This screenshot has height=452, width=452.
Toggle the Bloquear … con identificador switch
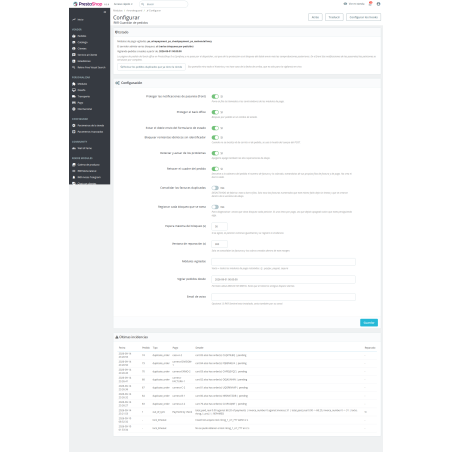pyautogui.click(x=215, y=137)
